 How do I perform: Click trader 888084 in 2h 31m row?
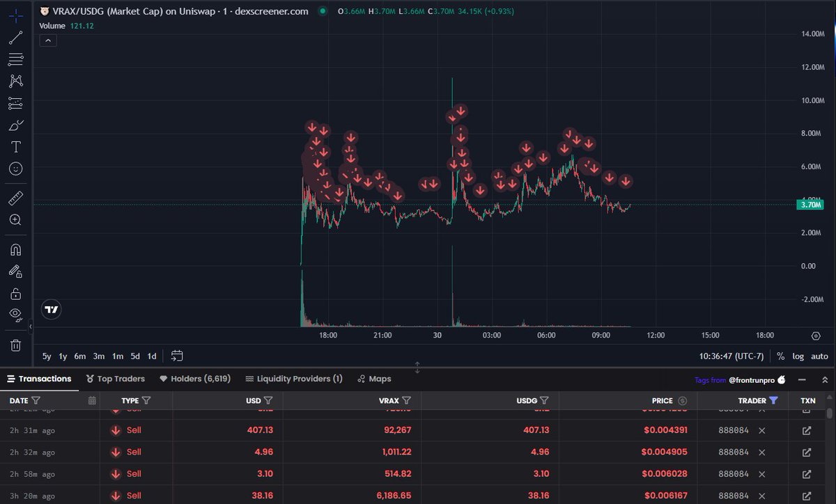[734, 430]
